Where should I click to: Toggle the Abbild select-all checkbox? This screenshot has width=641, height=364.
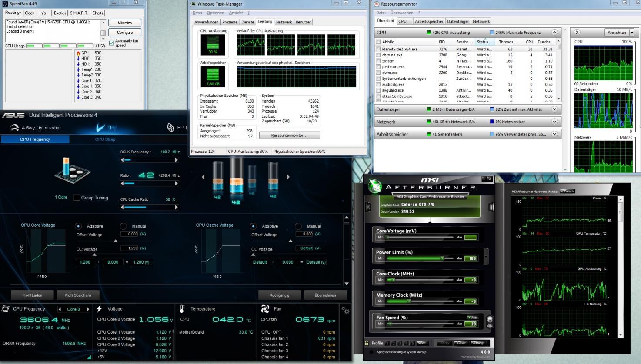pyautogui.click(x=378, y=42)
